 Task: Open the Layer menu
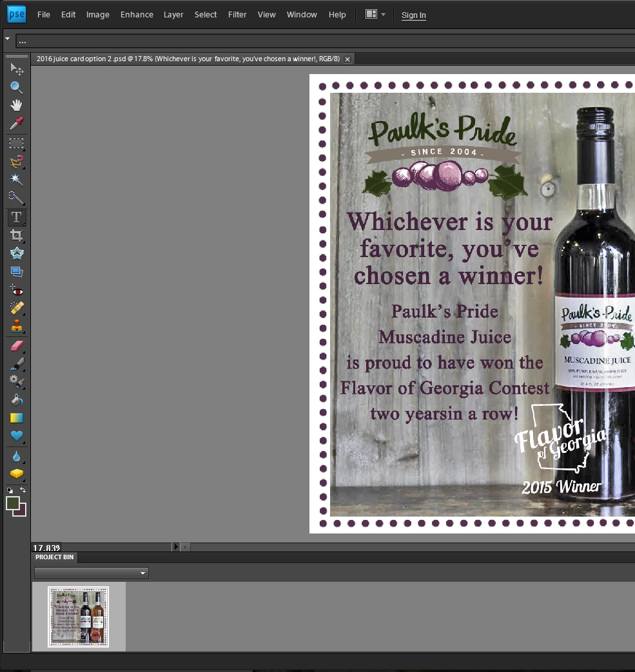pos(173,15)
